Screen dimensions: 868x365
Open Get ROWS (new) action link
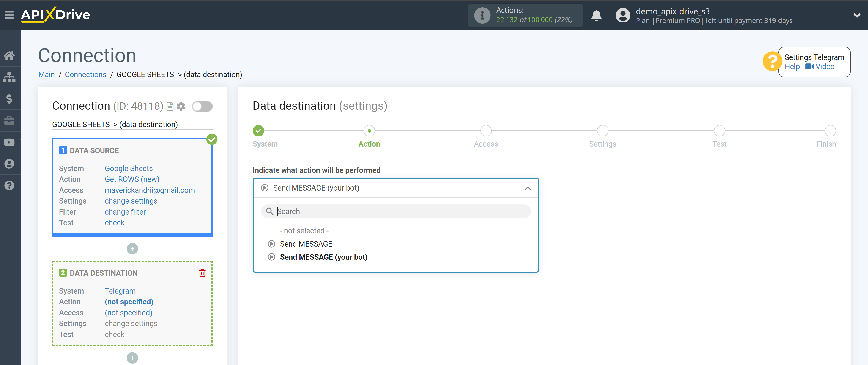click(x=132, y=179)
